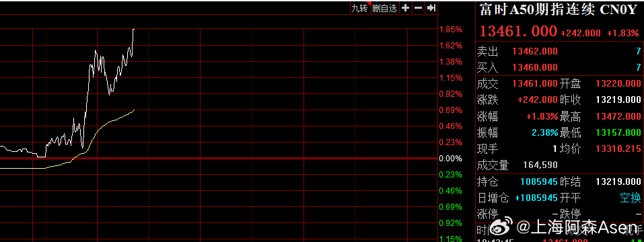Viewport: 644px width, 242px height.
Task: Click the 买入 label
Action: tap(487, 68)
